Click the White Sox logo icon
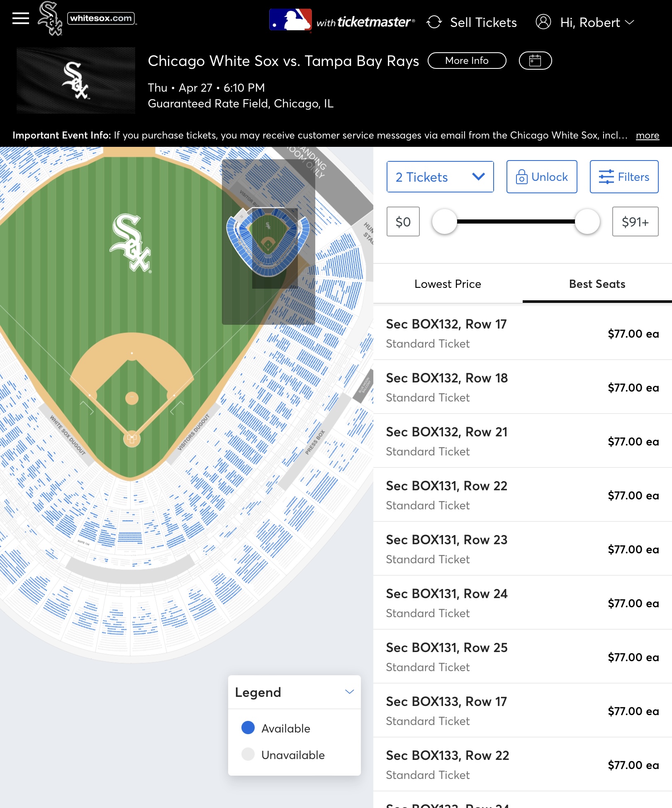672x808 pixels. (x=50, y=19)
